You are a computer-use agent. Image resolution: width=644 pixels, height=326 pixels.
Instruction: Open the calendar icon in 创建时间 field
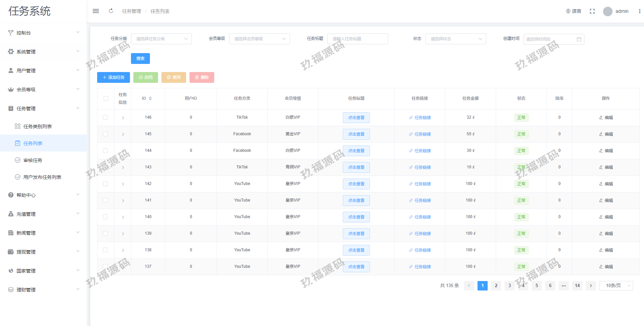pos(579,39)
